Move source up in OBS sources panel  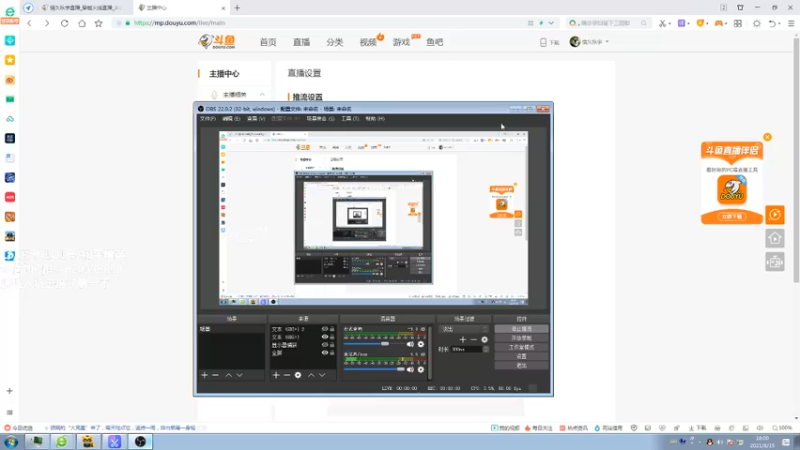[311, 375]
